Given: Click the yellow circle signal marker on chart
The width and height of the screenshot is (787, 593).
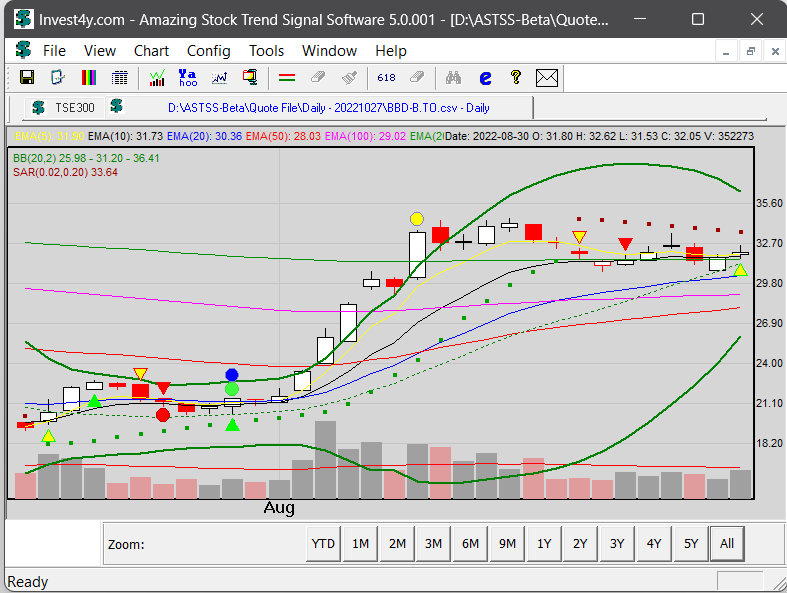Looking at the screenshot, I should pos(417,219).
